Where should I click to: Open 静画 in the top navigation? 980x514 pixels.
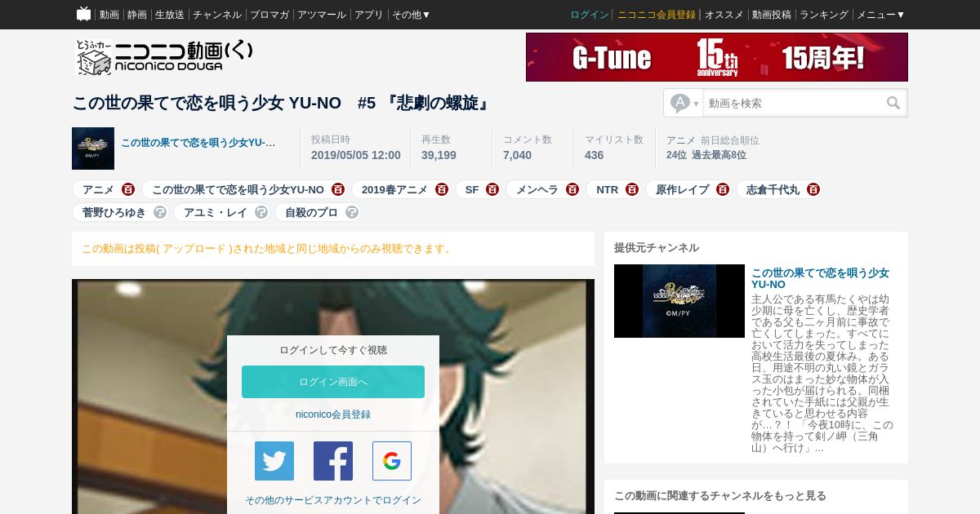click(137, 15)
